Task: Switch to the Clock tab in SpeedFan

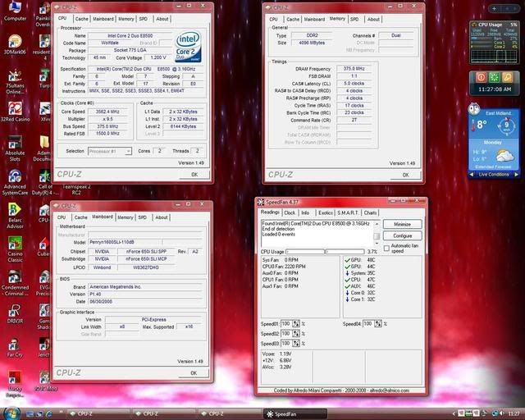Action: [x=290, y=212]
